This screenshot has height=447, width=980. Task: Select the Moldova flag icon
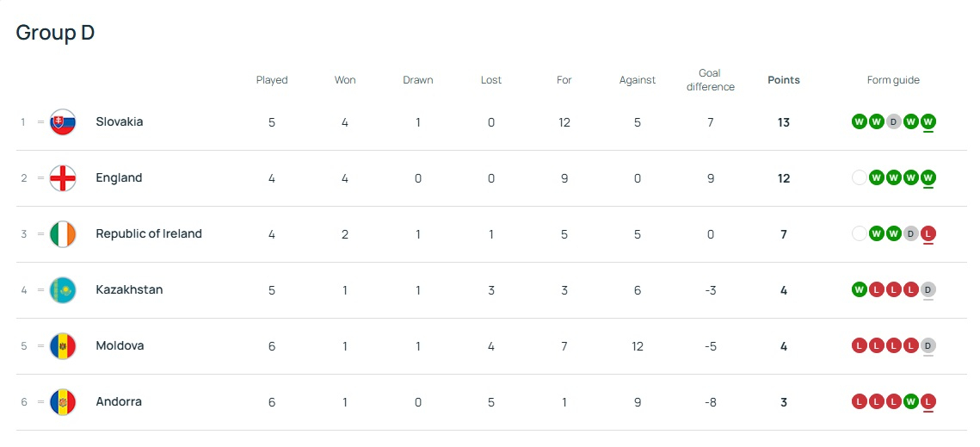(63, 346)
